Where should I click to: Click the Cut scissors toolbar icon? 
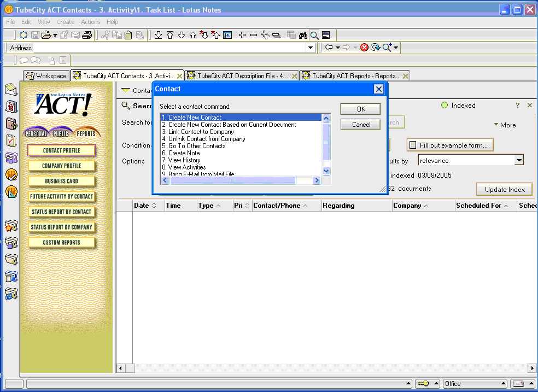106,35
